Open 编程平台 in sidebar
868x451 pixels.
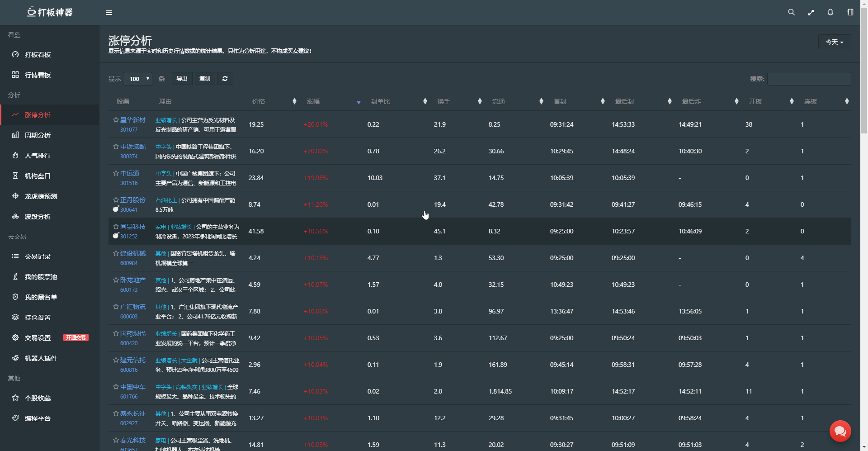(50, 418)
